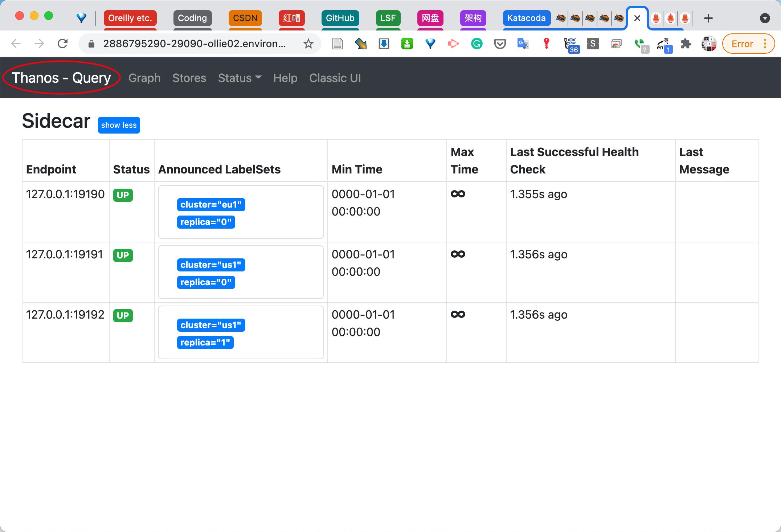Close the active tab
781x532 pixels.
[x=637, y=18]
